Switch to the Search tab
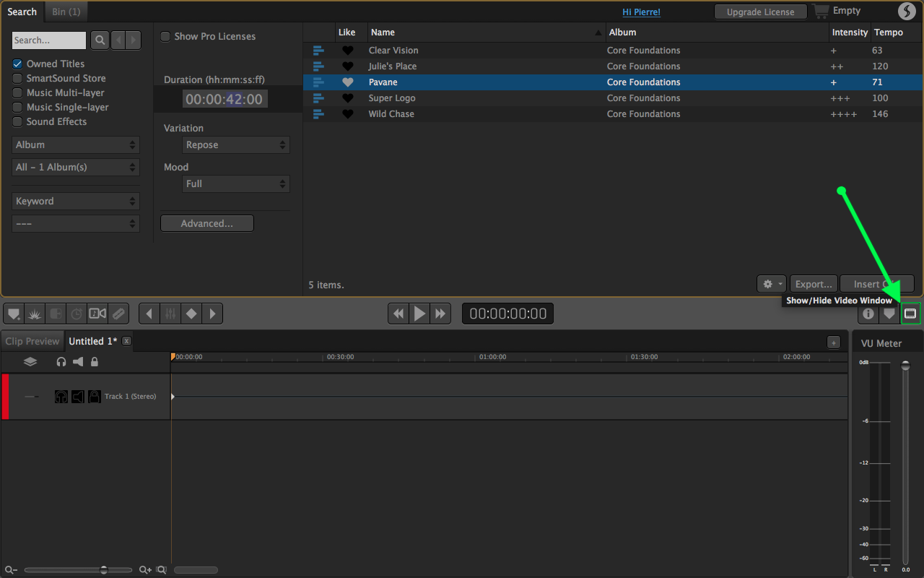 coord(22,12)
